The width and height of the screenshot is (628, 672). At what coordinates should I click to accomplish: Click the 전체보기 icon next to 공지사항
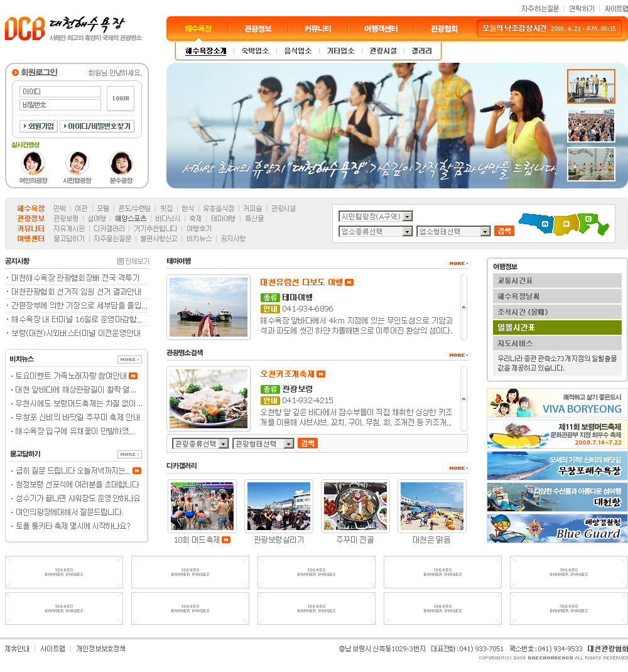tap(133, 261)
